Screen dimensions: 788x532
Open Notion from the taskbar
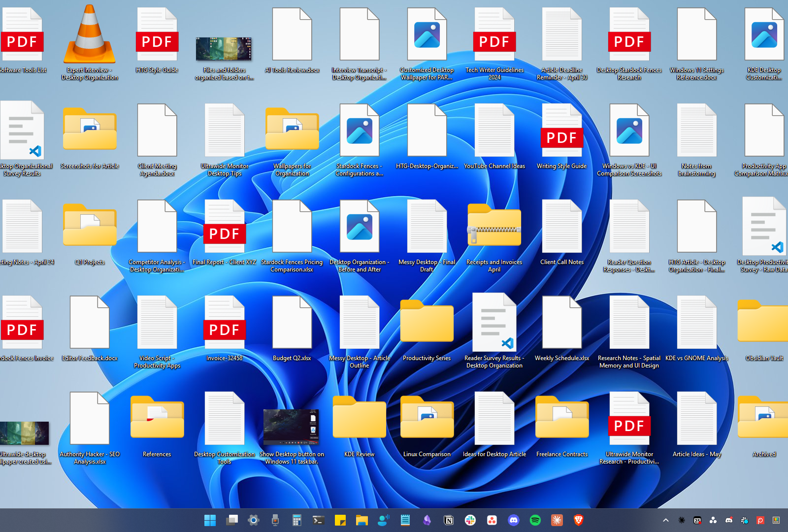pyautogui.click(x=449, y=520)
